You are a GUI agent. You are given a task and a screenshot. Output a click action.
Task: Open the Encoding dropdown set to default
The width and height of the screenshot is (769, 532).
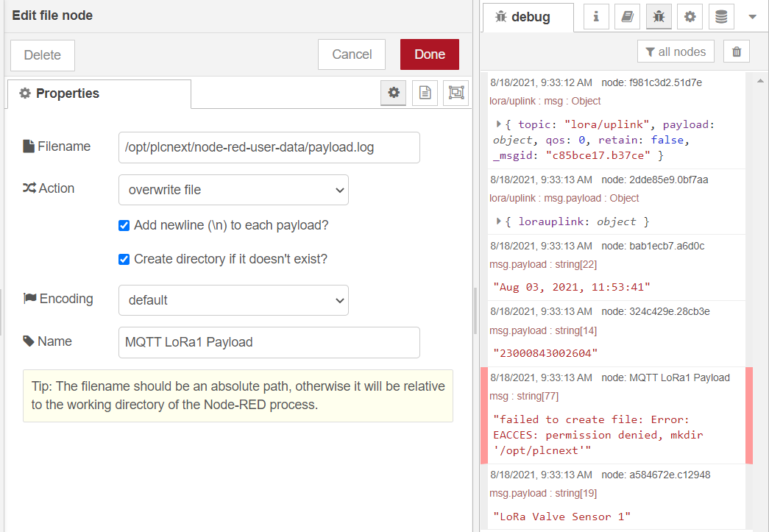pos(233,300)
